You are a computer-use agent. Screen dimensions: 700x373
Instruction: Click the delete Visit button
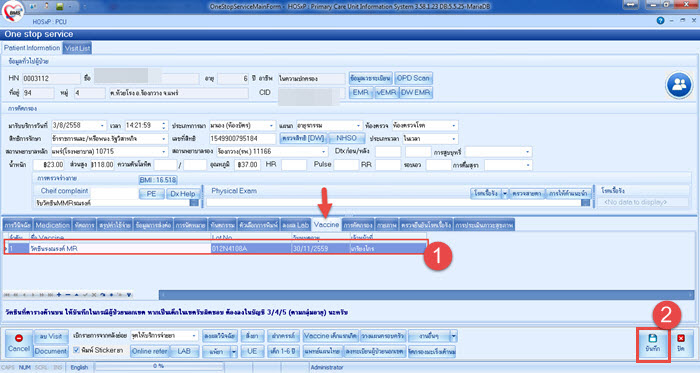(x=50, y=336)
